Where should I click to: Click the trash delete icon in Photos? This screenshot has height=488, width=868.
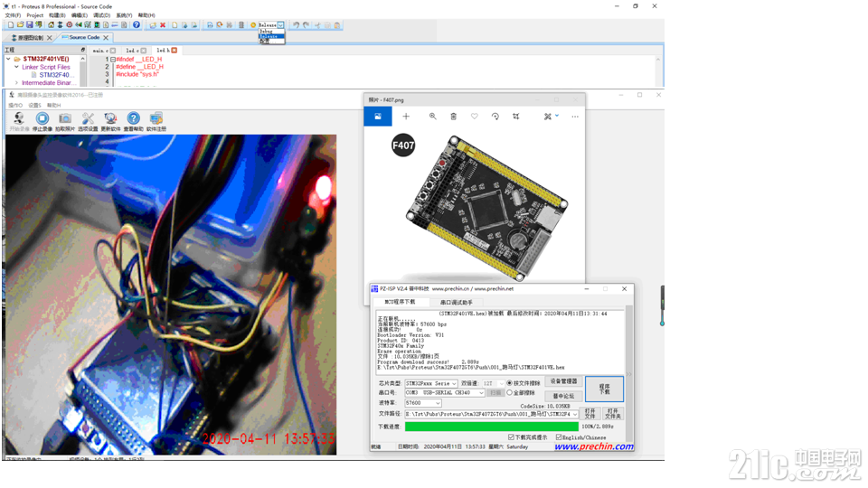(x=453, y=117)
